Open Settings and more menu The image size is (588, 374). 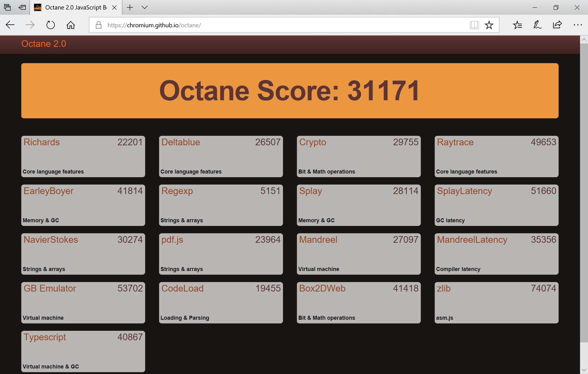(578, 25)
